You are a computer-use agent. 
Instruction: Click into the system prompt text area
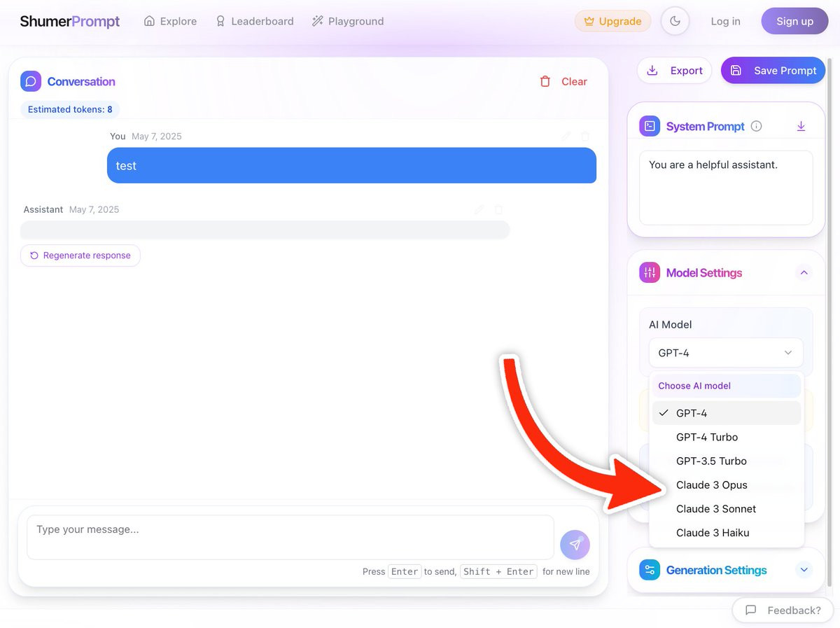726,188
